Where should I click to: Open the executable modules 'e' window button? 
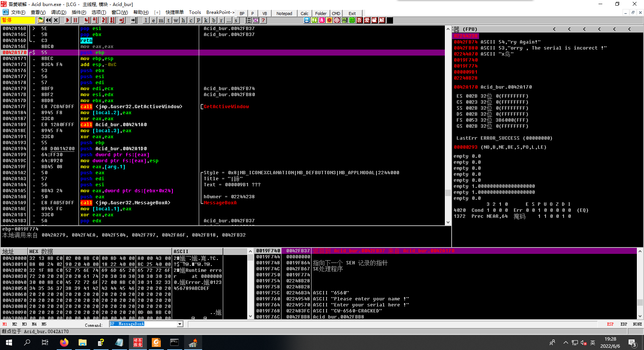(153, 20)
